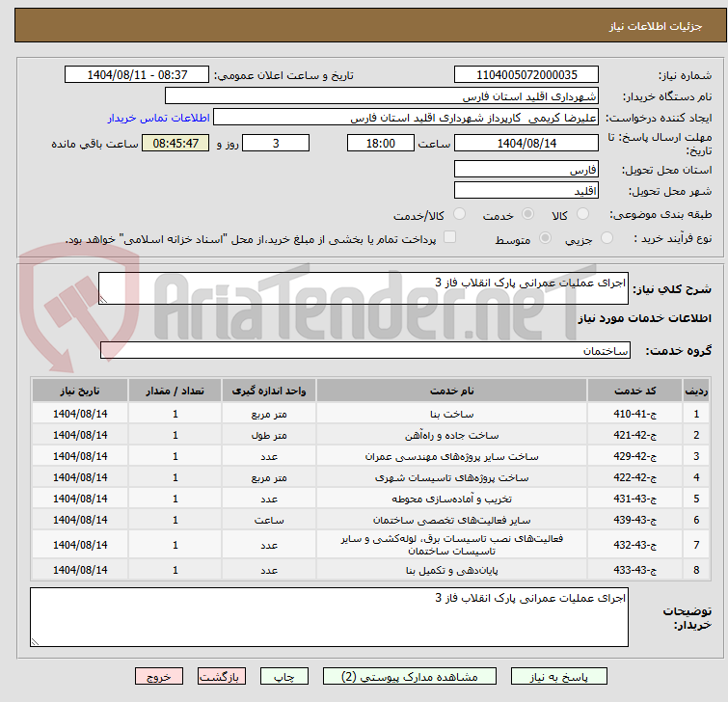Click the ایجاد کننده درخواست field
Screen dimensions: 728x702
click(x=406, y=118)
